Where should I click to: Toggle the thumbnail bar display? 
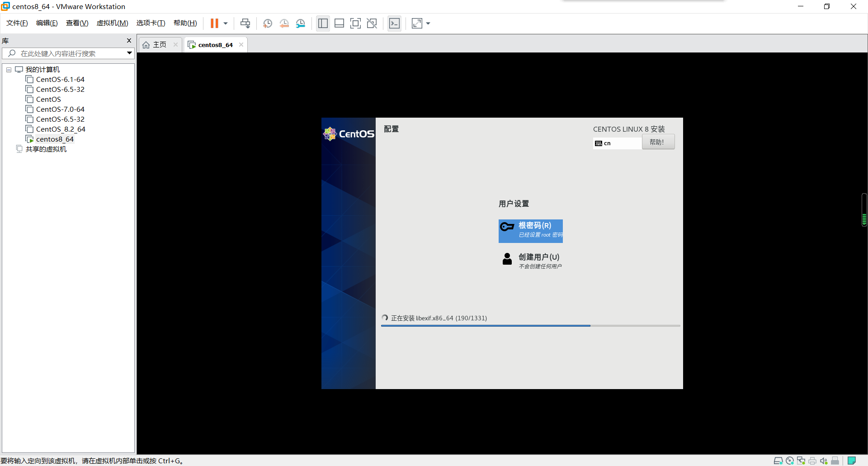coord(339,23)
